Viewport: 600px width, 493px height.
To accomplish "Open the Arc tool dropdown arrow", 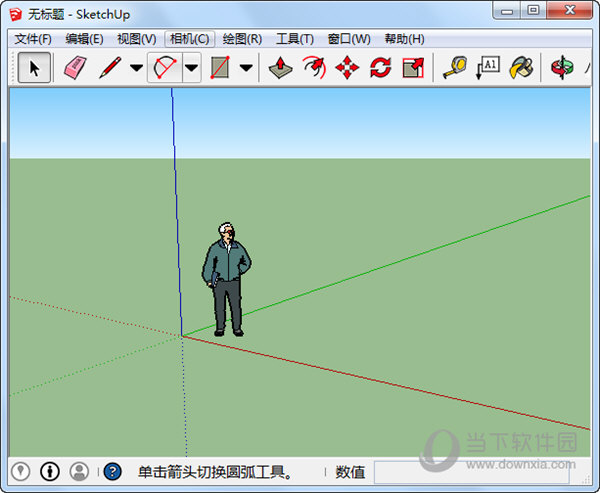I will coord(192,68).
